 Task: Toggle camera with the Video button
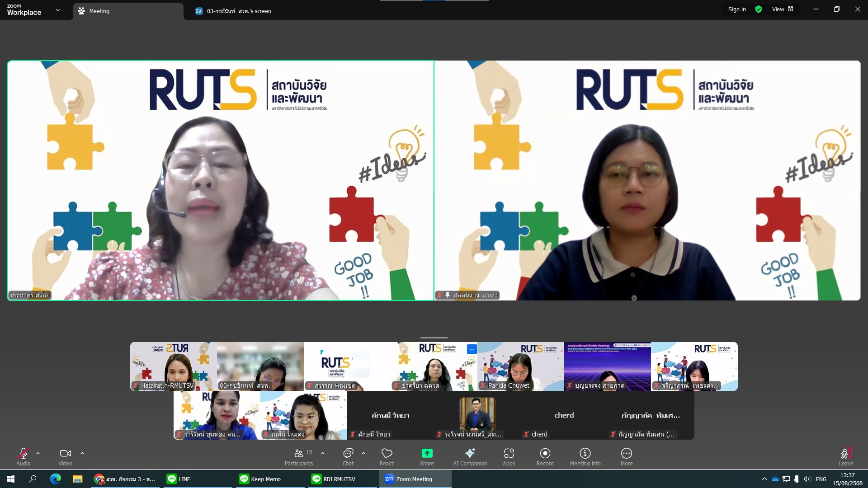[x=65, y=456]
